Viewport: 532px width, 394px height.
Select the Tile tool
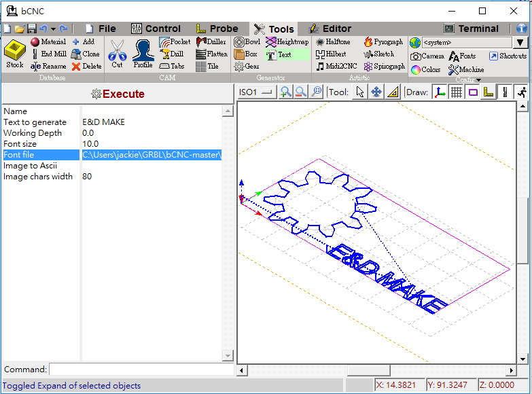tap(207, 66)
